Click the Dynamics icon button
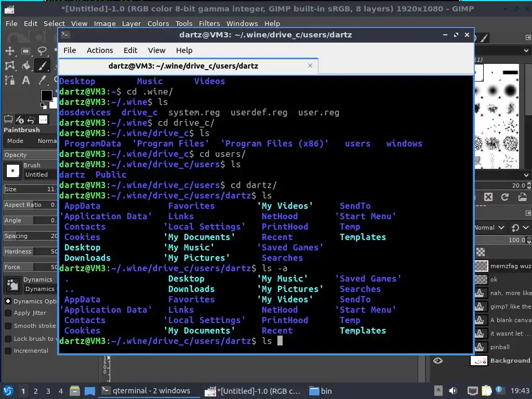 coord(12,285)
